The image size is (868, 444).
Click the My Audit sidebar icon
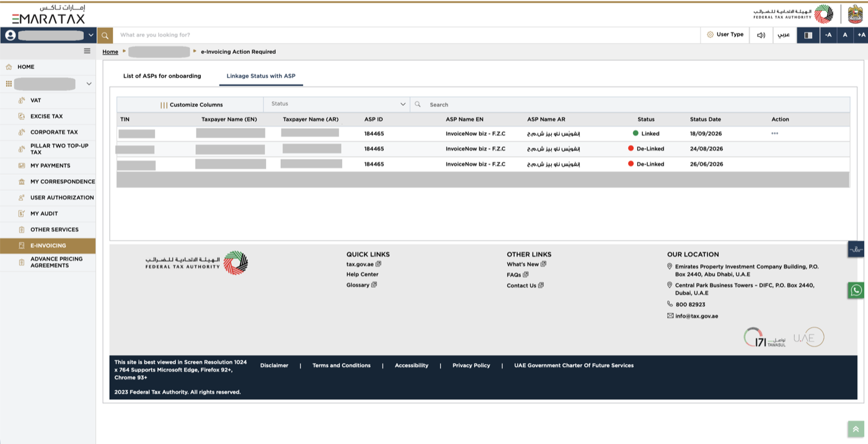[21, 213]
